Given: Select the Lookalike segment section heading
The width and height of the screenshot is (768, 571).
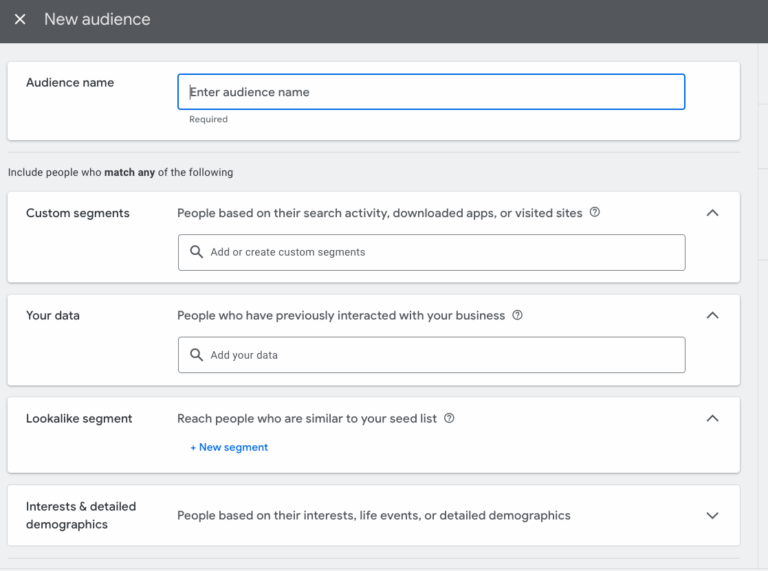Looking at the screenshot, I should pyautogui.click(x=79, y=418).
